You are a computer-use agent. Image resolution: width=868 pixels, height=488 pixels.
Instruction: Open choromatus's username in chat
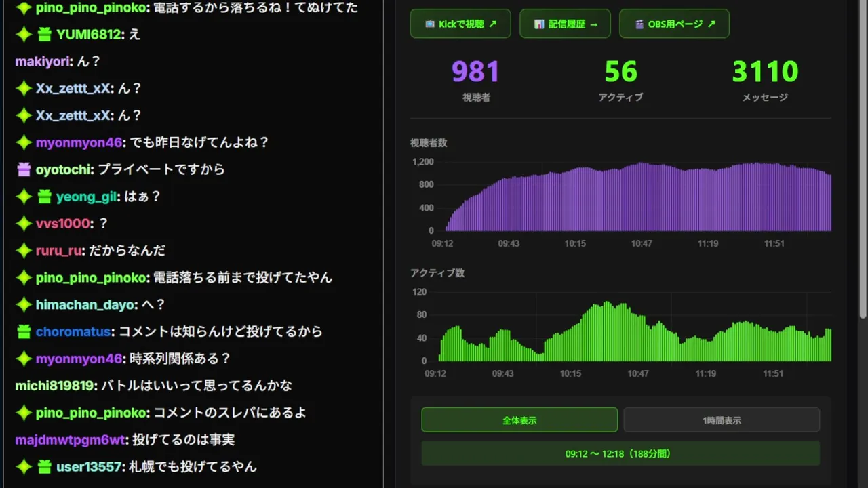(x=73, y=332)
